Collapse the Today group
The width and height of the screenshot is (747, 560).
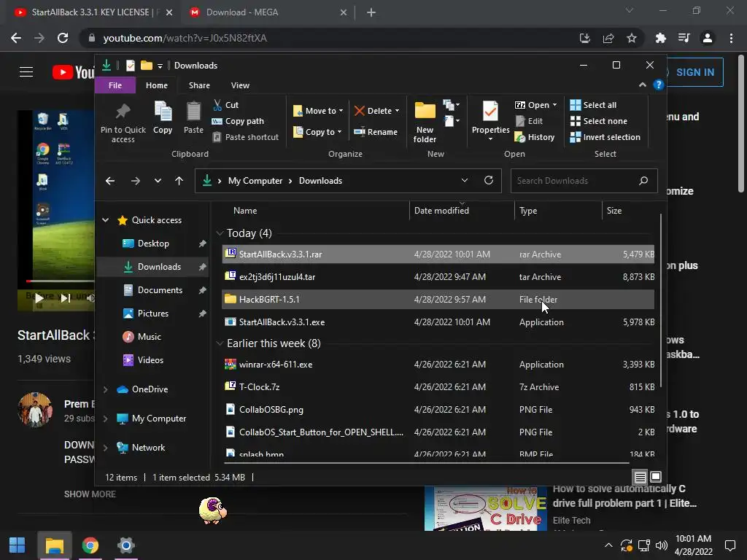220,233
